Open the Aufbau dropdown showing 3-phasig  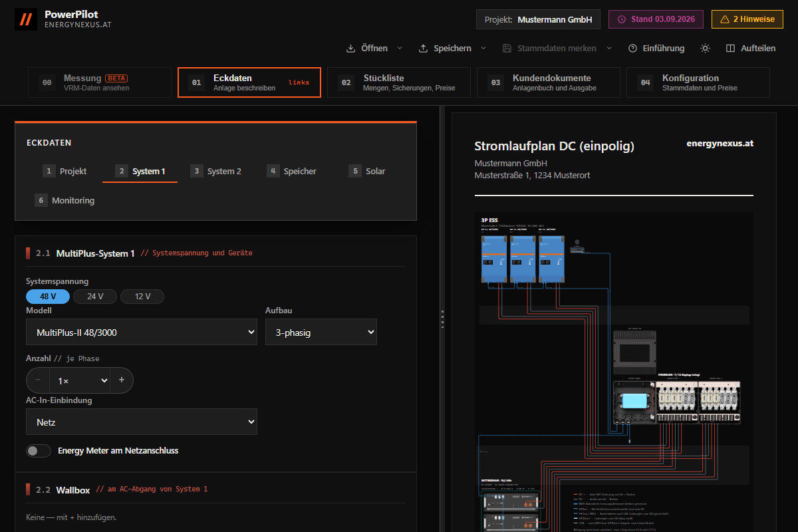coord(321,332)
